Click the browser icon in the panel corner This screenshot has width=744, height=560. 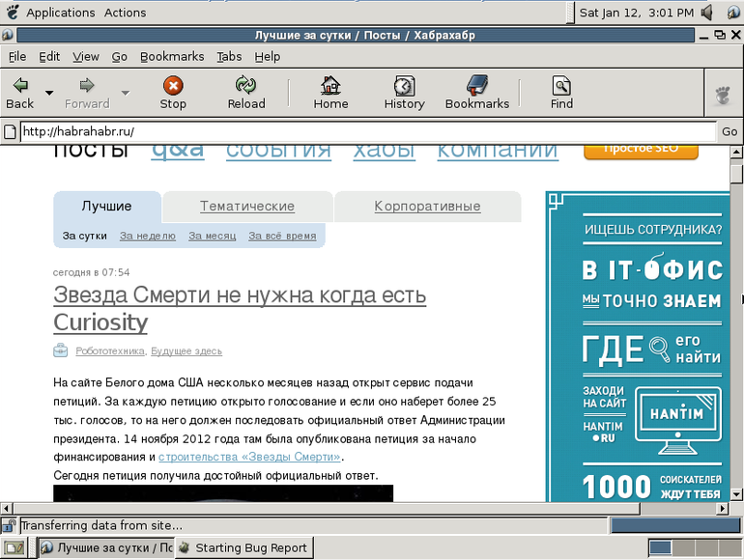point(733,13)
